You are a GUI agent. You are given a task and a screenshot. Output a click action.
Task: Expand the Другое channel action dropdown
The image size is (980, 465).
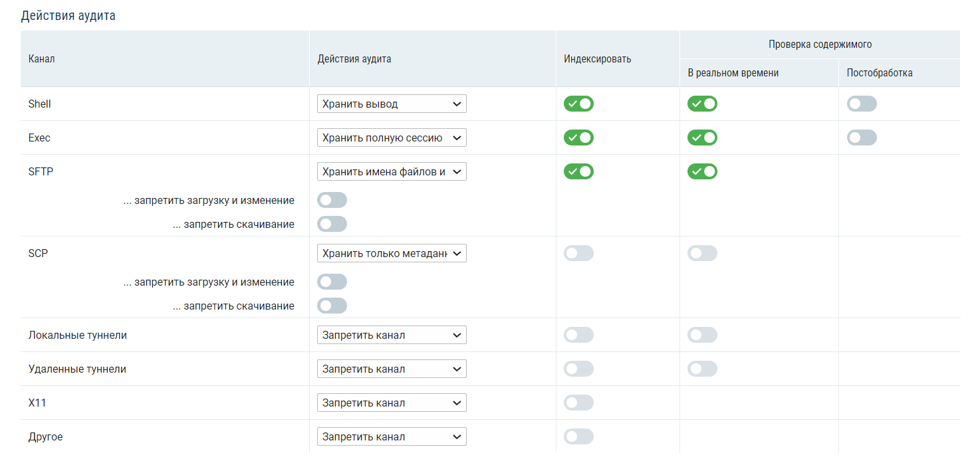pyautogui.click(x=392, y=436)
